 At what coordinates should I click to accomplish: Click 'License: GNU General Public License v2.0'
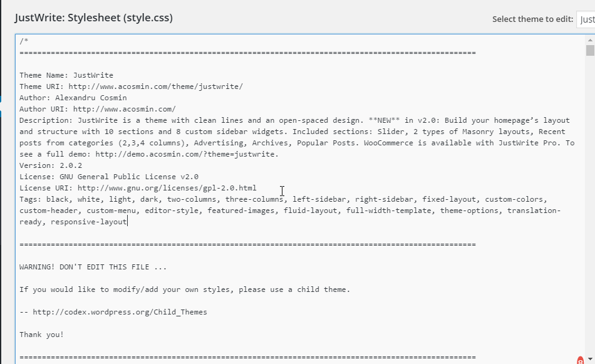click(109, 177)
